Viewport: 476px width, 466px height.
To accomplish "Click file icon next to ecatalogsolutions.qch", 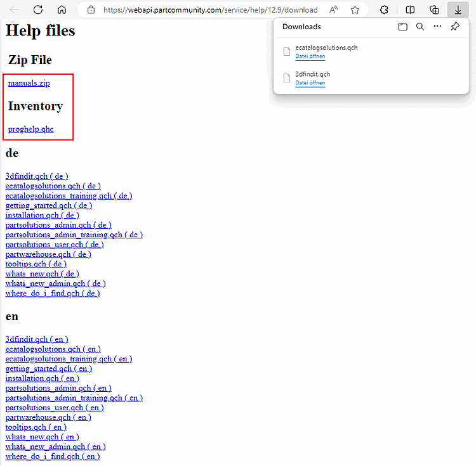I will (x=287, y=51).
